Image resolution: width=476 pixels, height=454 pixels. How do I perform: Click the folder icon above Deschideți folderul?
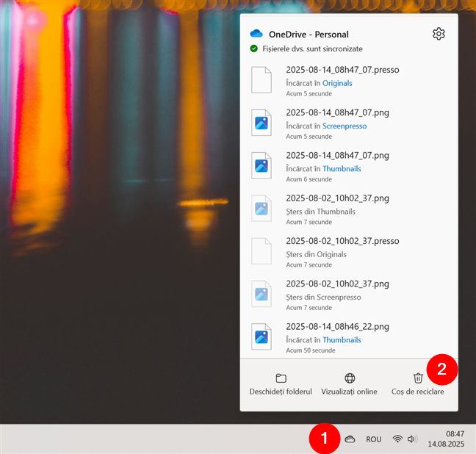pos(281,378)
